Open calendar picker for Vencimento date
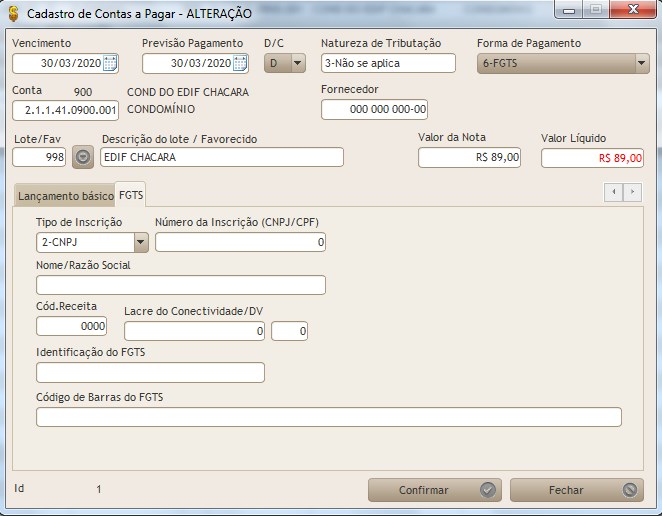This screenshot has height=516, width=662. click(x=110, y=64)
